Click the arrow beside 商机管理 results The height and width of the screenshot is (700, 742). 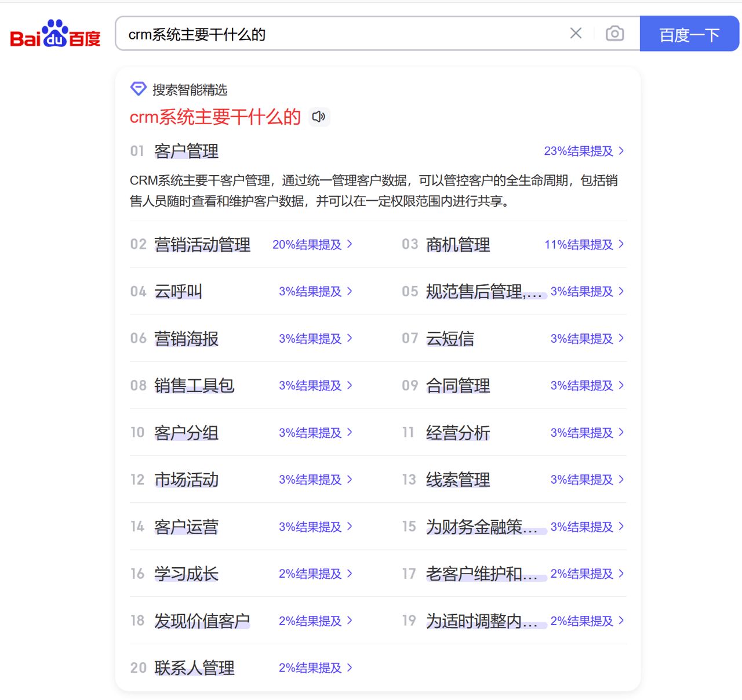(621, 244)
